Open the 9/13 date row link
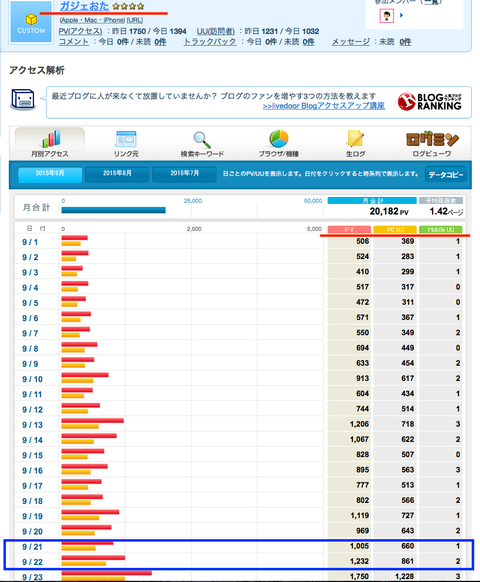This screenshot has height=582, width=480. point(32,425)
